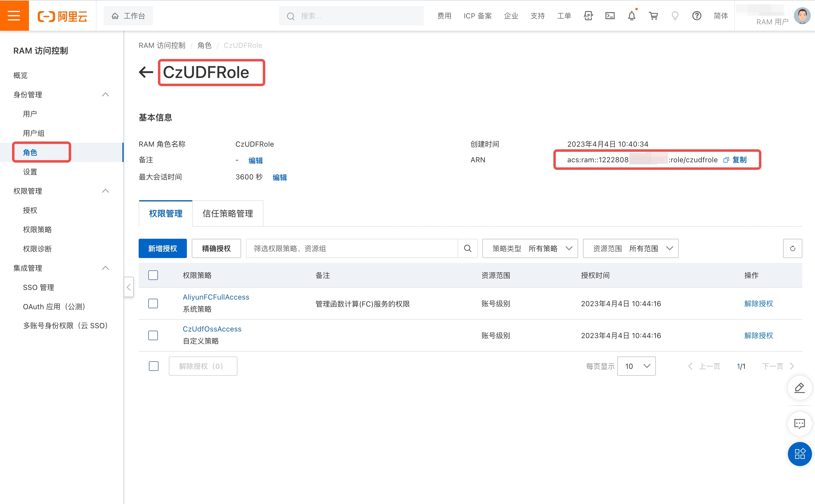
Task: Click the back arrow beside CzUDFRole
Action: point(146,72)
